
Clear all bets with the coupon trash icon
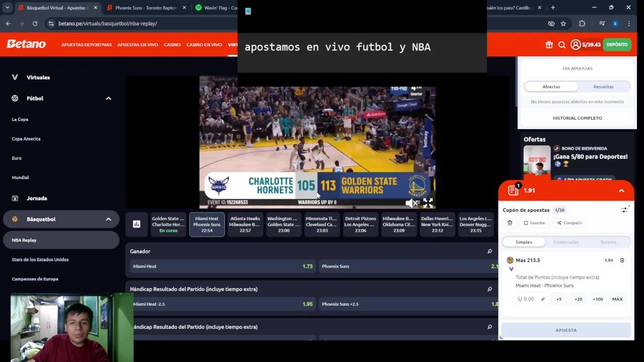click(x=510, y=223)
